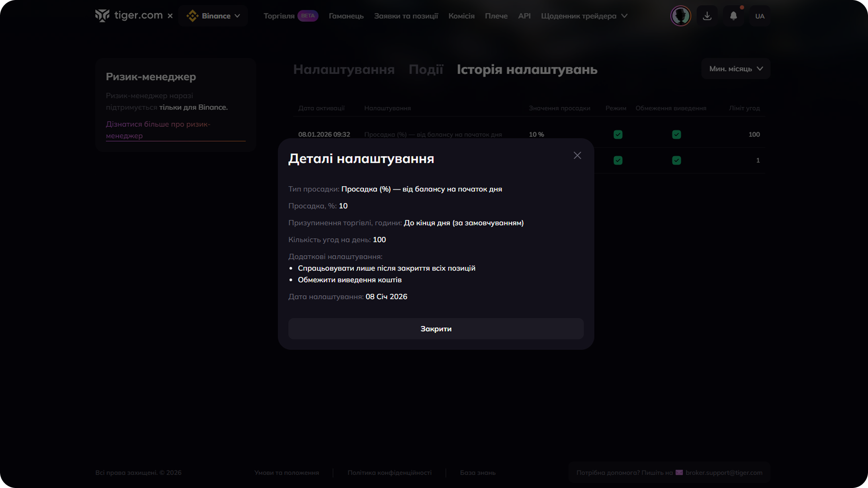Open link Дізнатися більше про ризик-менеджер
Image resolution: width=868 pixels, height=488 pixels.
[x=158, y=130]
